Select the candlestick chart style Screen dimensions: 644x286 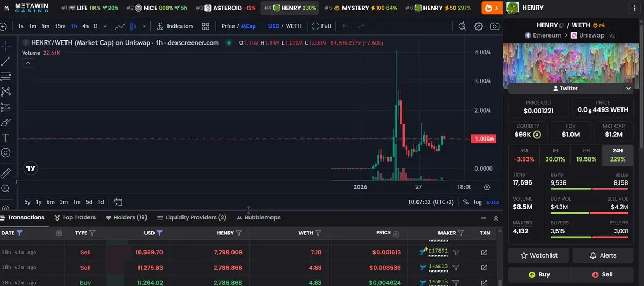click(133, 26)
